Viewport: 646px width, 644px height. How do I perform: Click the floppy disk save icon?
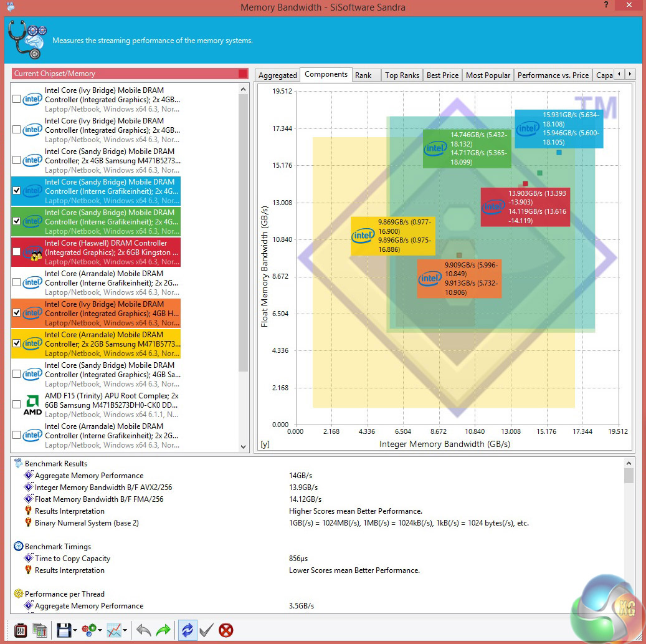(x=64, y=630)
